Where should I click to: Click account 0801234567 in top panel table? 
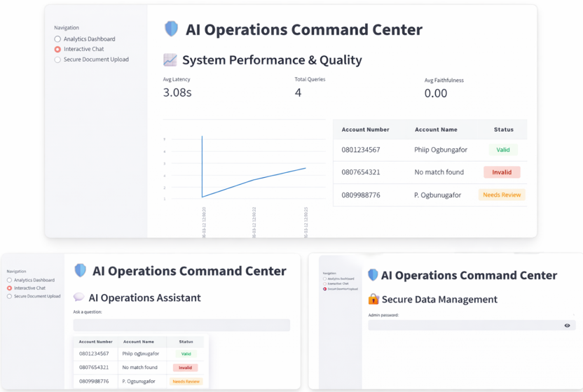click(x=361, y=150)
